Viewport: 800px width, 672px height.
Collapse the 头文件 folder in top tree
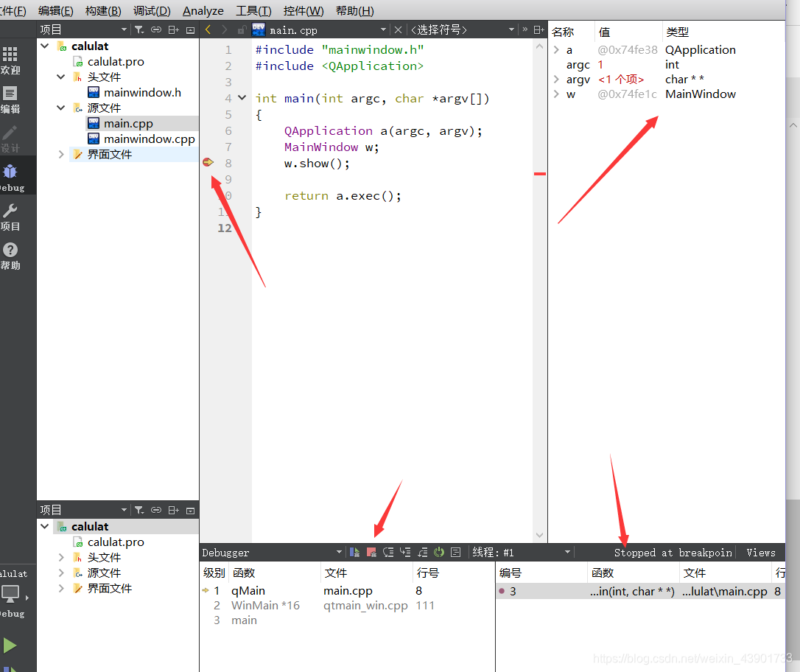[60, 77]
